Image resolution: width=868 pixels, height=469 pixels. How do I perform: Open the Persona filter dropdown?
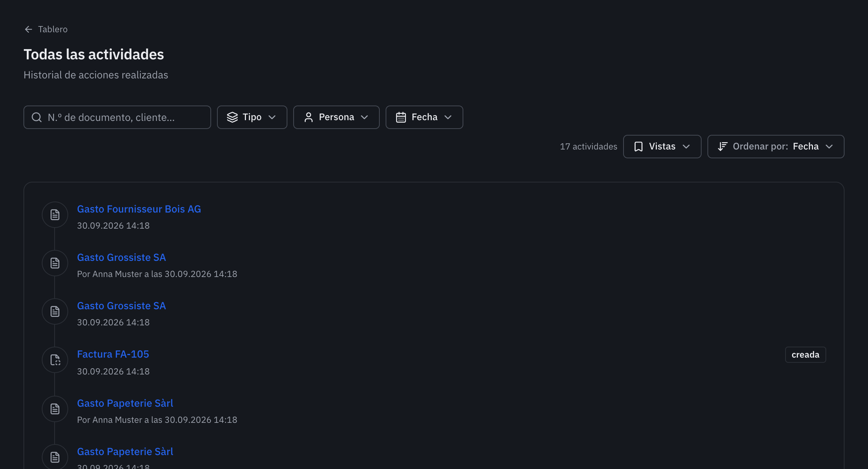point(336,117)
